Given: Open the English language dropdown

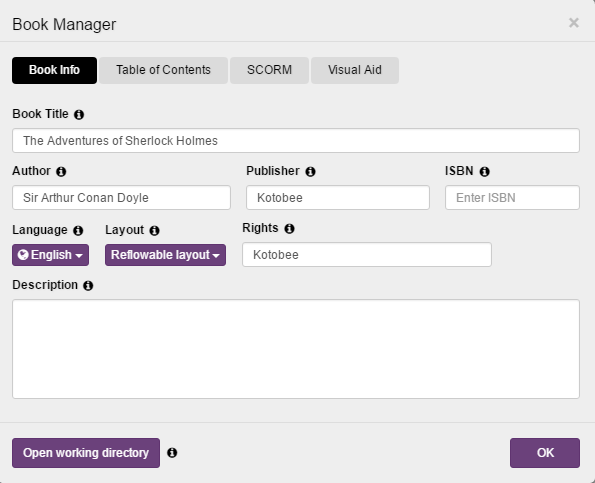Looking at the screenshot, I should tap(50, 255).
